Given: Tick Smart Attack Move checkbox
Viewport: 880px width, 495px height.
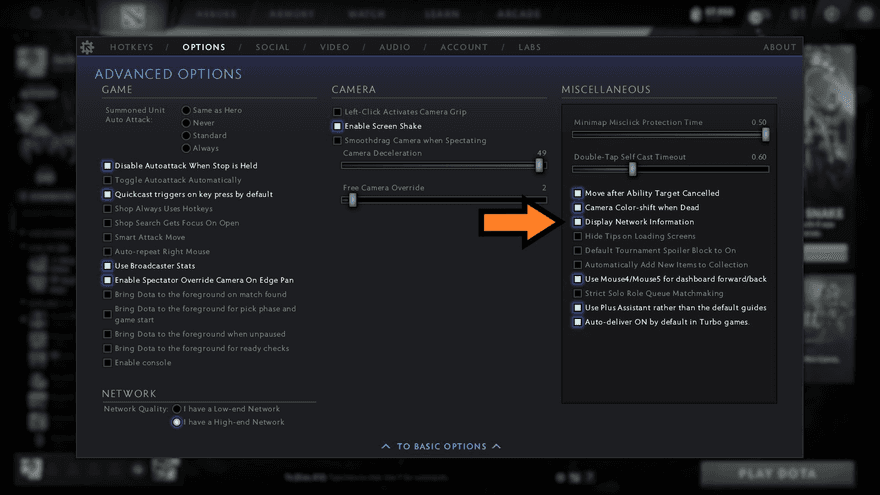Looking at the screenshot, I should coord(108,237).
